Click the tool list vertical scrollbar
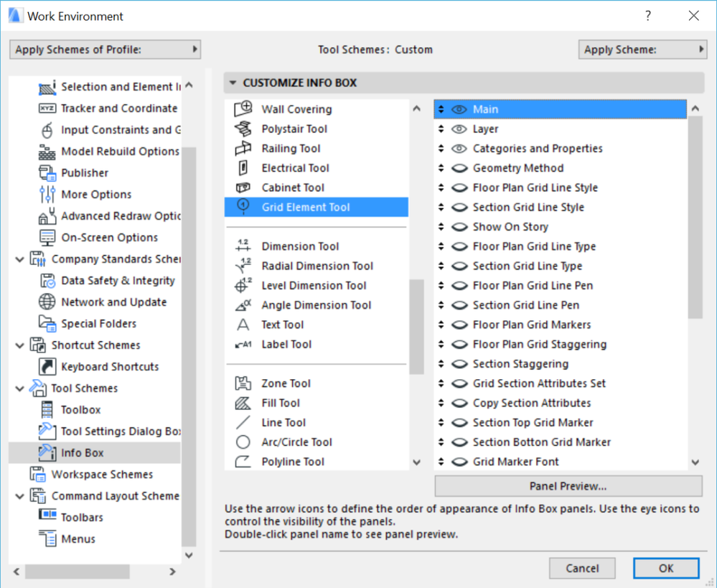Image resolution: width=717 pixels, height=588 pixels. [416, 327]
